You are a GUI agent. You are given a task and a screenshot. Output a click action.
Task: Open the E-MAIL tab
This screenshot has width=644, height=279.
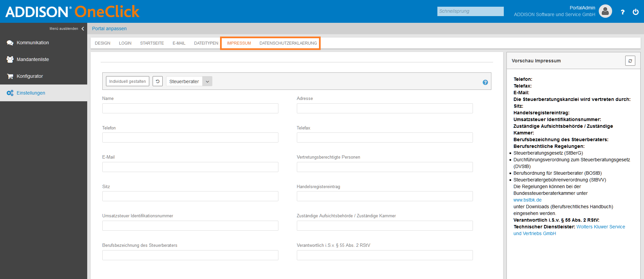click(x=179, y=43)
